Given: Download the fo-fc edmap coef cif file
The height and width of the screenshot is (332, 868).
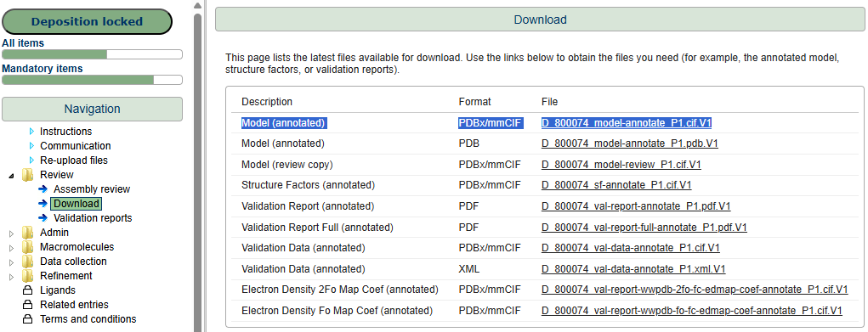Looking at the screenshot, I should (x=692, y=311).
